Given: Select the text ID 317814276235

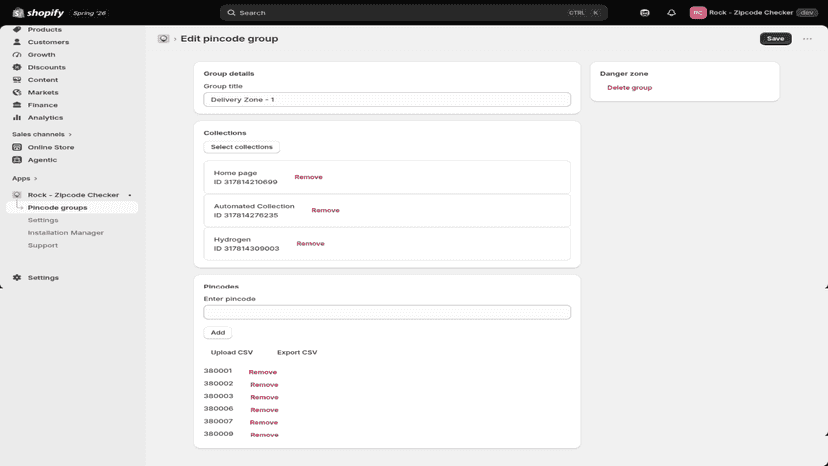Looking at the screenshot, I should (x=246, y=215).
